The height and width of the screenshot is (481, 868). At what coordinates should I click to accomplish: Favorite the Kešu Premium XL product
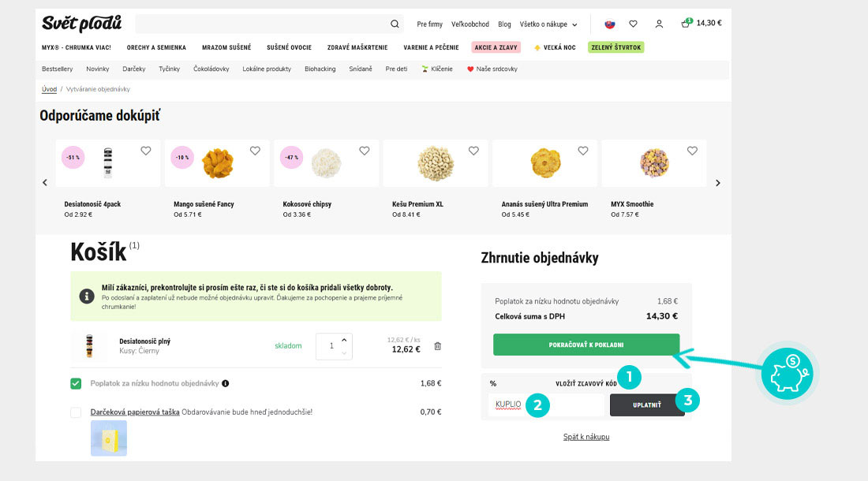click(473, 151)
